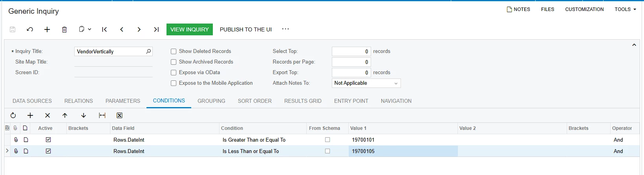Go to previous record arrow

122,29
